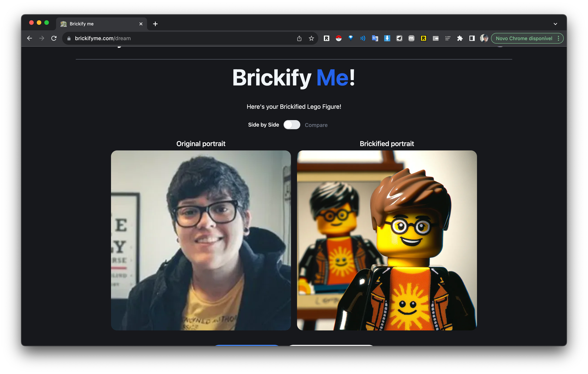Open the grey m extension icon
588x374 pixels.
point(411,38)
